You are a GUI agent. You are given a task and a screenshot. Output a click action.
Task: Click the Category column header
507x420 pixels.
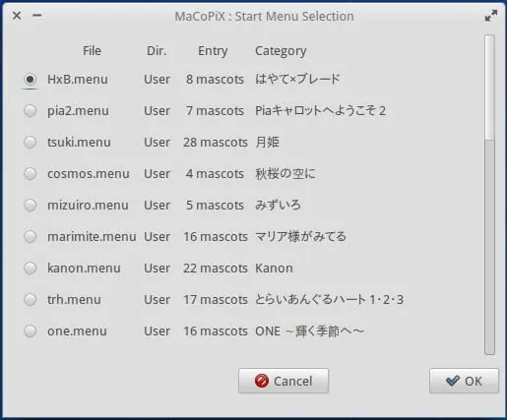pyautogui.click(x=281, y=51)
